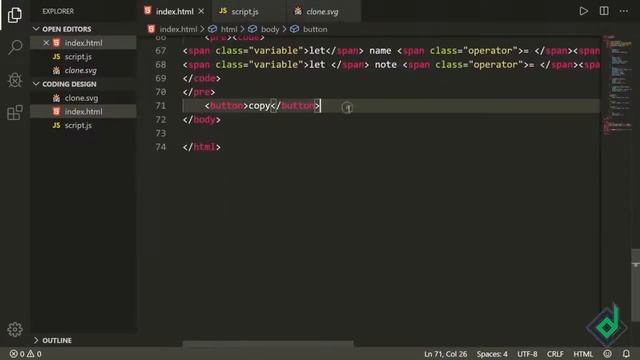Click the closing code tag on line 69

(x=202, y=78)
